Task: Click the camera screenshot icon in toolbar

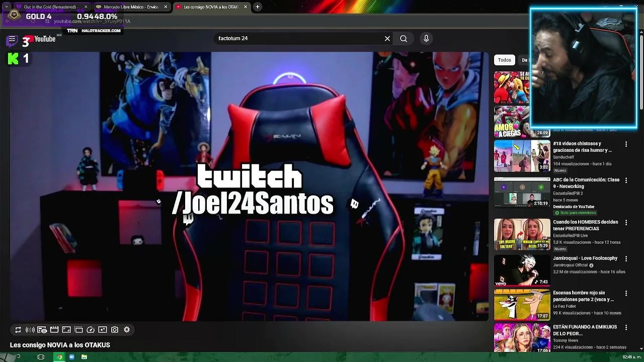Action: coord(115,330)
